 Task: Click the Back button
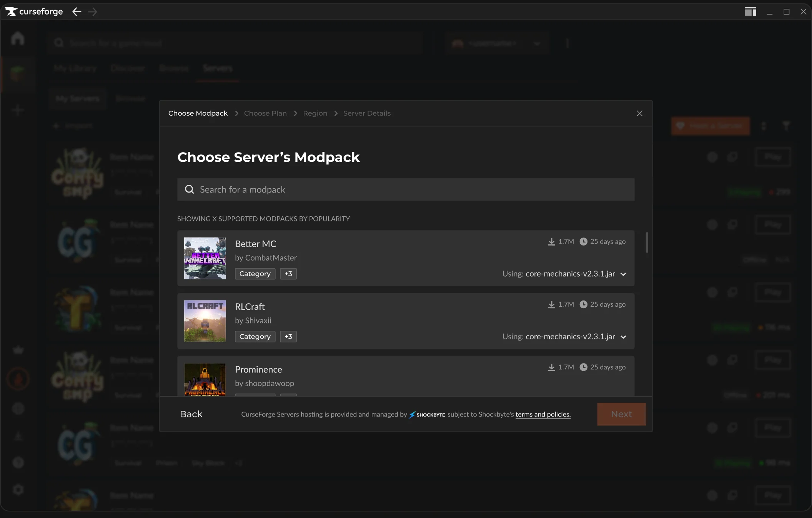click(x=191, y=414)
